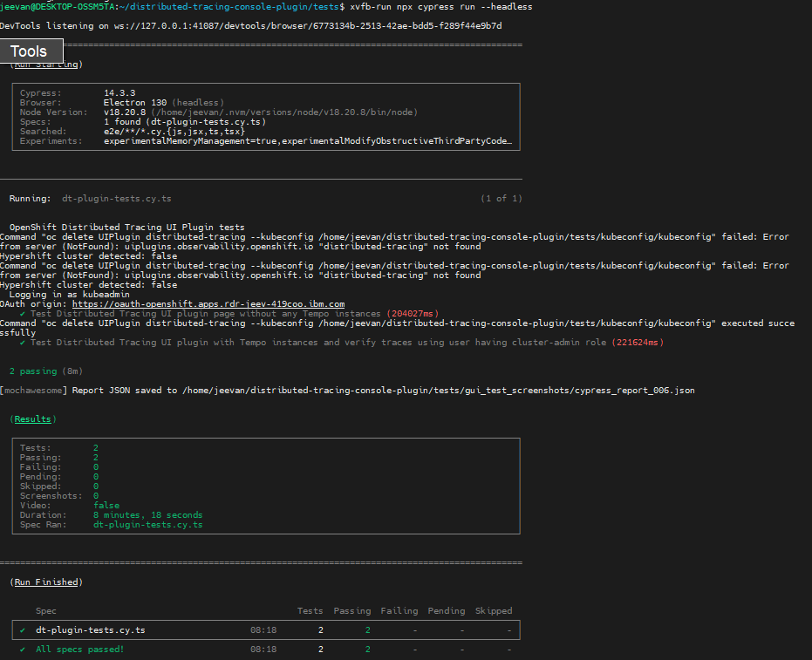Click the Failing column header in summary
Viewport: 812px width, 660px height.
pyautogui.click(x=399, y=611)
